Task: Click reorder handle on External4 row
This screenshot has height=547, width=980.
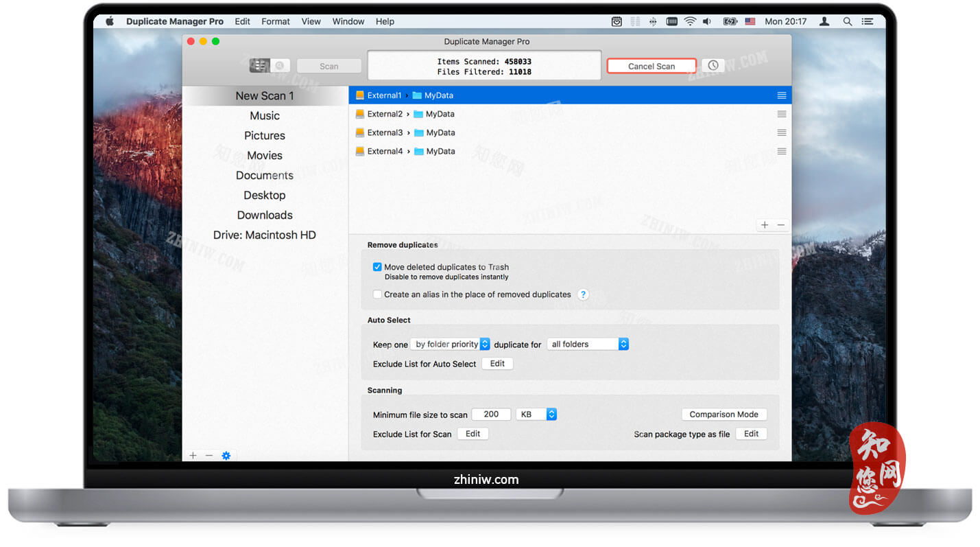Action: coord(782,151)
